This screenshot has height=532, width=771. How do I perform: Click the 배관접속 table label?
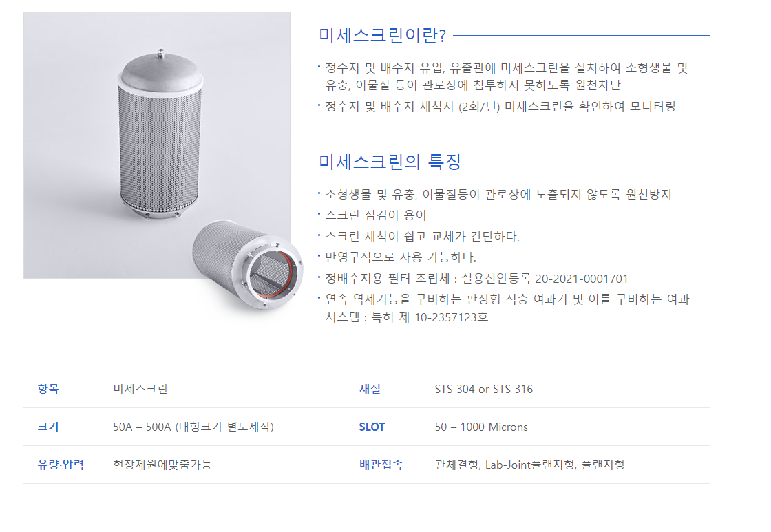pos(381,465)
